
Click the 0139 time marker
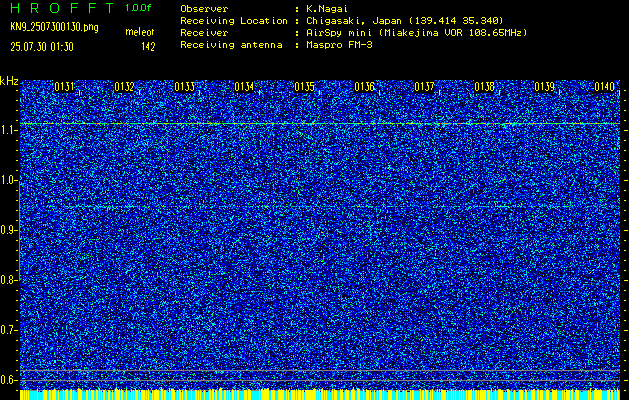tap(544, 87)
